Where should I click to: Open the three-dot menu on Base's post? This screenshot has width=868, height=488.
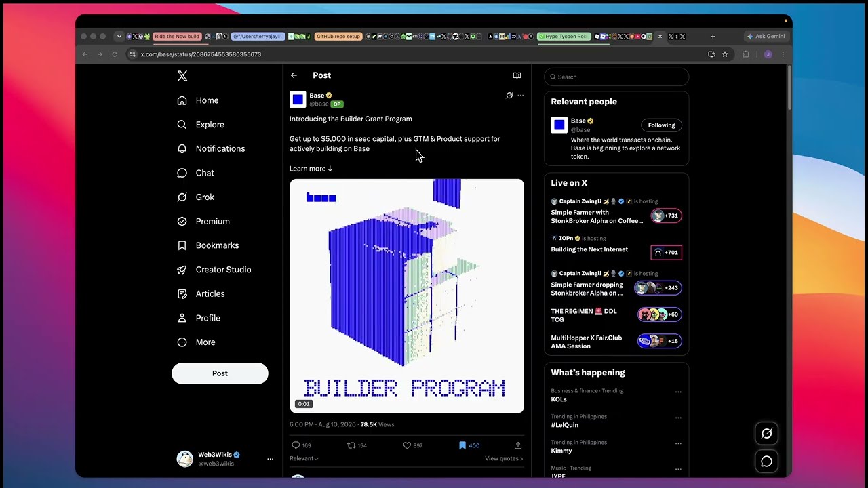[521, 96]
